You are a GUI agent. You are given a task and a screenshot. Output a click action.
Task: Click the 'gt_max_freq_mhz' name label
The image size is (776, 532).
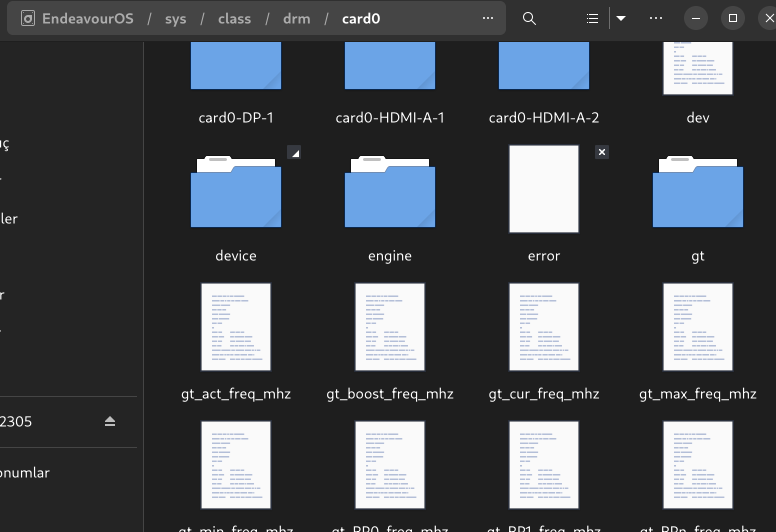(698, 394)
